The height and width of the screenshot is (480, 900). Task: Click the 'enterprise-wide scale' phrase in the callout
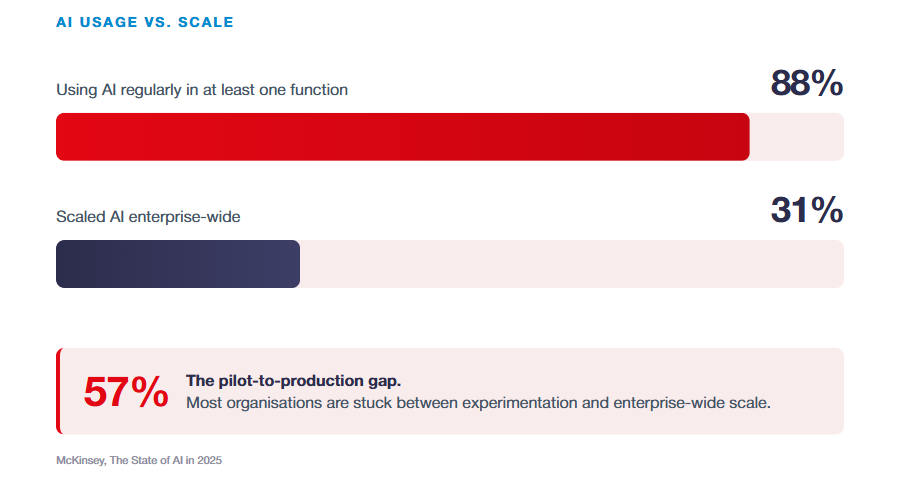pos(690,403)
